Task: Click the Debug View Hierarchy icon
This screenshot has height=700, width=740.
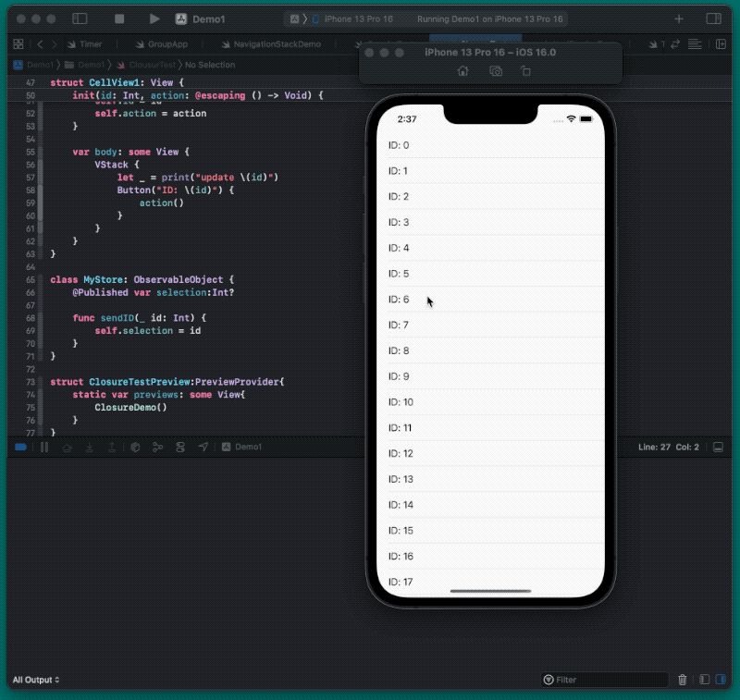Action: click(x=134, y=447)
